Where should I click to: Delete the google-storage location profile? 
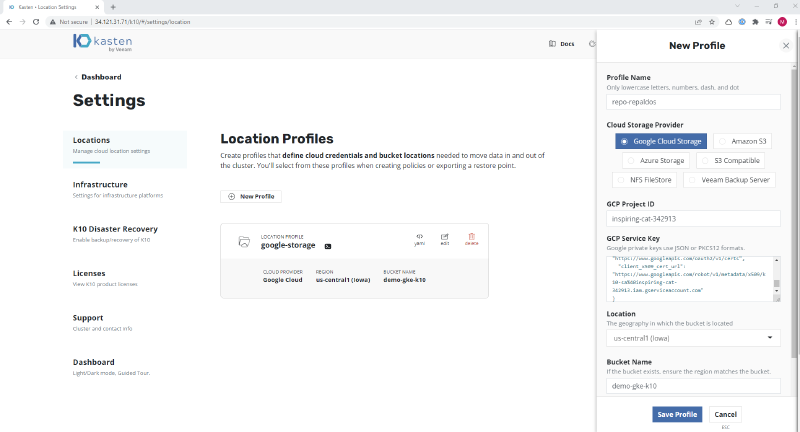[x=471, y=239]
